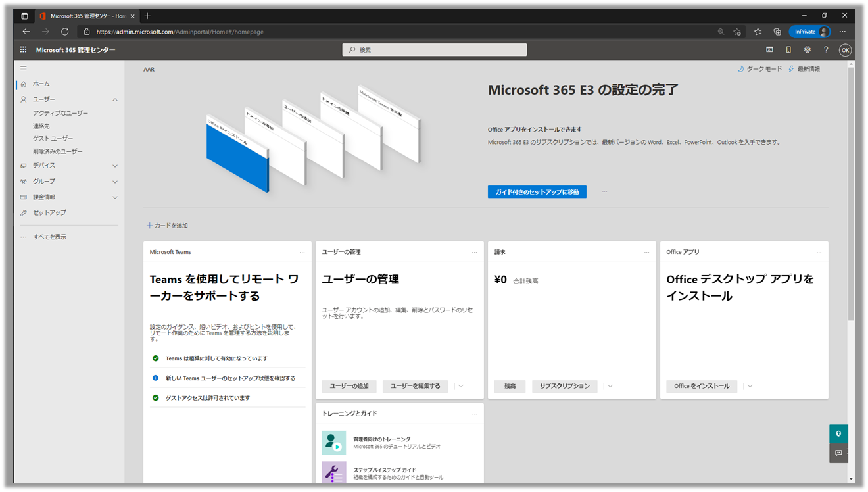Add this page to favorites star icon
Image resolution: width=868 pixels, height=492 pixels.
737,32
